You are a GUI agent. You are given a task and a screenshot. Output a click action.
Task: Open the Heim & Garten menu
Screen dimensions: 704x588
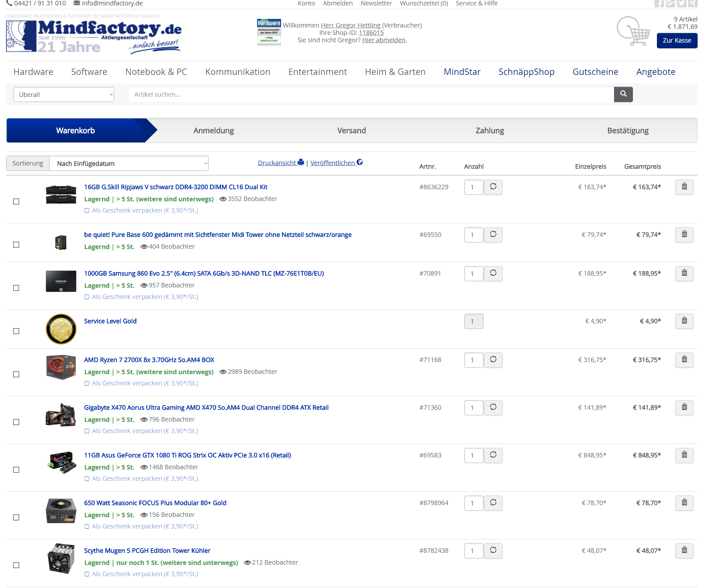pos(395,72)
